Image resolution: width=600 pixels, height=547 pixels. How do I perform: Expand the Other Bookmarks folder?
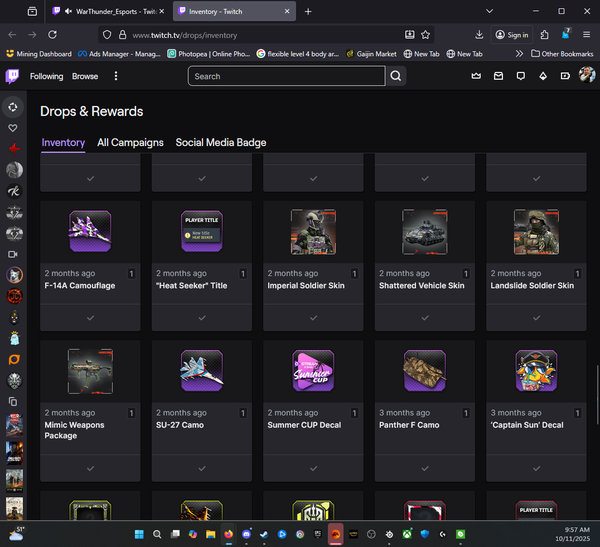562,53
